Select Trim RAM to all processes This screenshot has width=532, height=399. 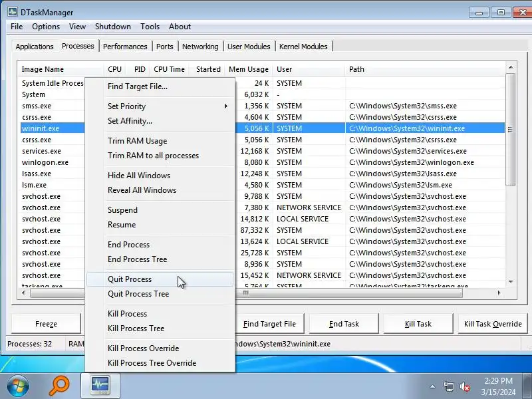pos(160,156)
